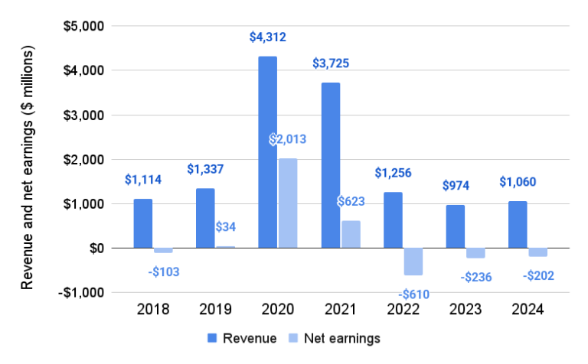
Task: Select the 2020 net earnings bar
Action: (288, 203)
